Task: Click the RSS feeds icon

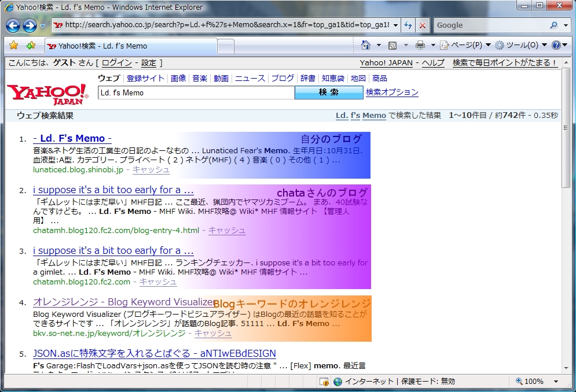Action: 392,45
